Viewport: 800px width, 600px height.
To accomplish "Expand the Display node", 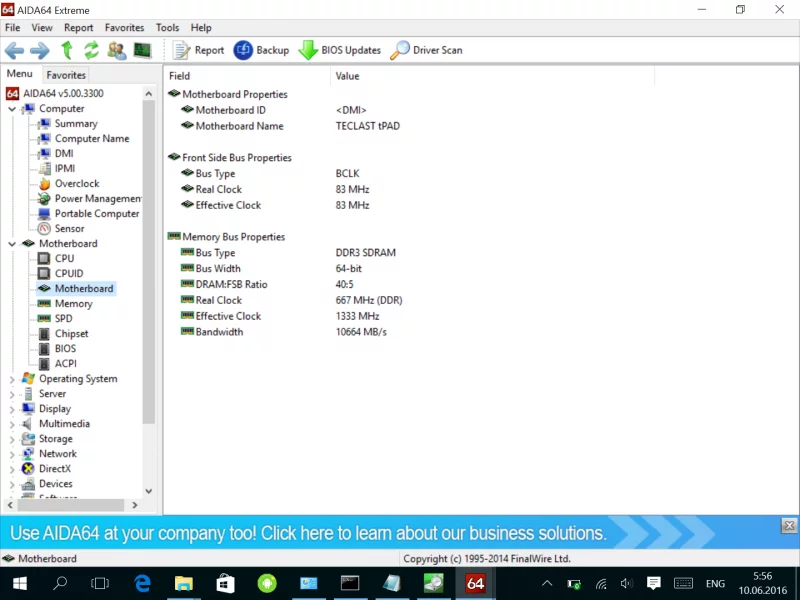I will pos(12,409).
